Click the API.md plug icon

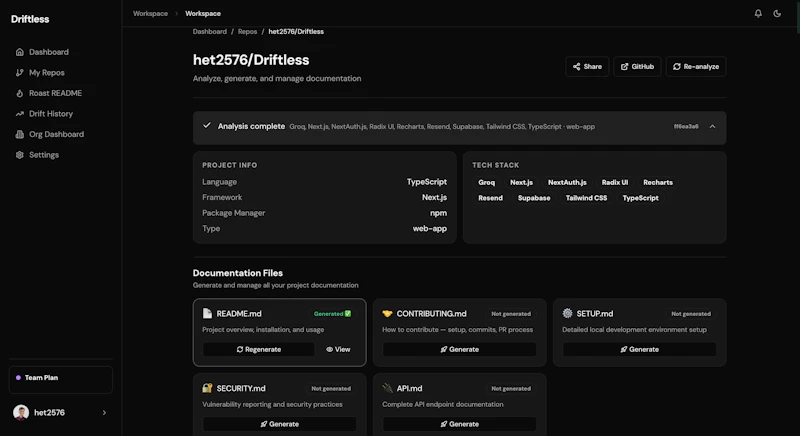tap(387, 388)
